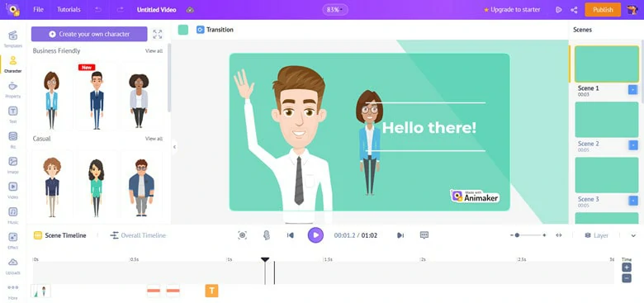Click the microphone voice-over icon
644x303 pixels.
click(266, 235)
